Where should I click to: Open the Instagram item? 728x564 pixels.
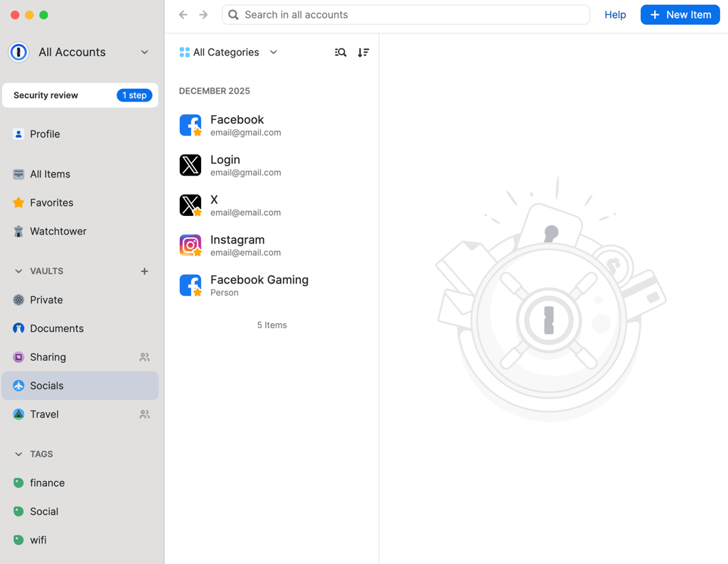(x=272, y=245)
